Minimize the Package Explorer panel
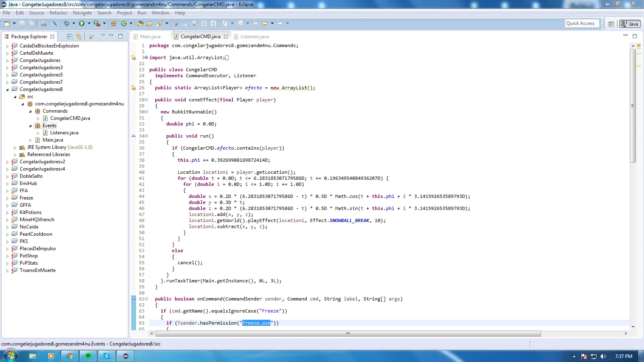 [x=111, y=35]
